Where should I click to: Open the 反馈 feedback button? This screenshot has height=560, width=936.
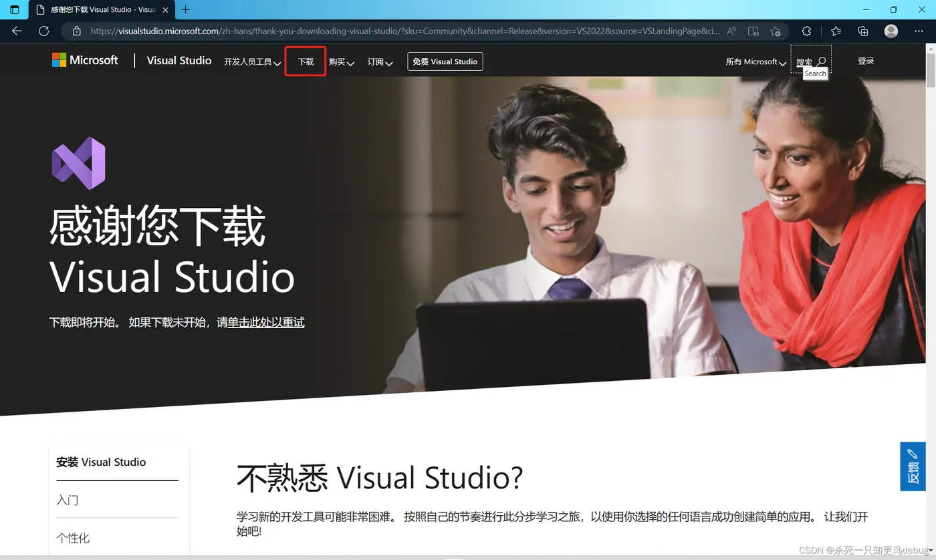coord(913,466)
